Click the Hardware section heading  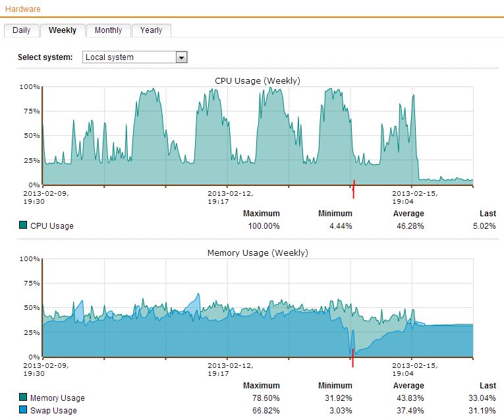tap(22, 9)
